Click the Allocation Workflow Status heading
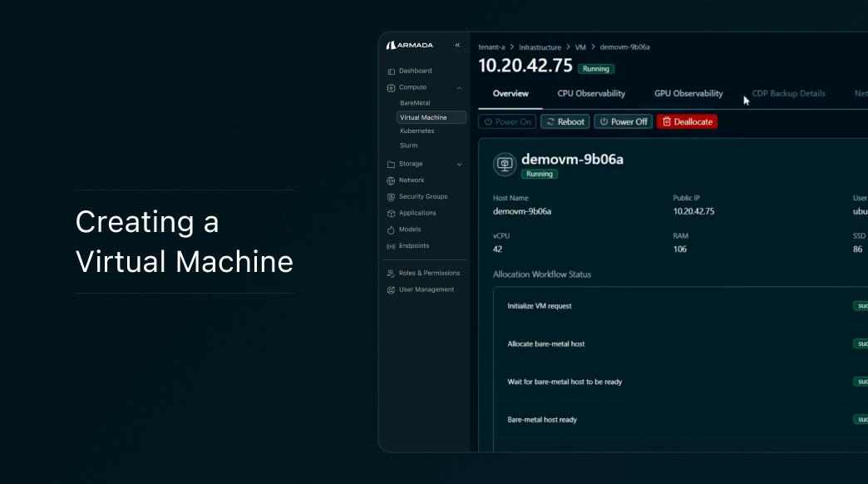Image resolution: width=868 pixels, height=484 pixels. coord(542,274)
